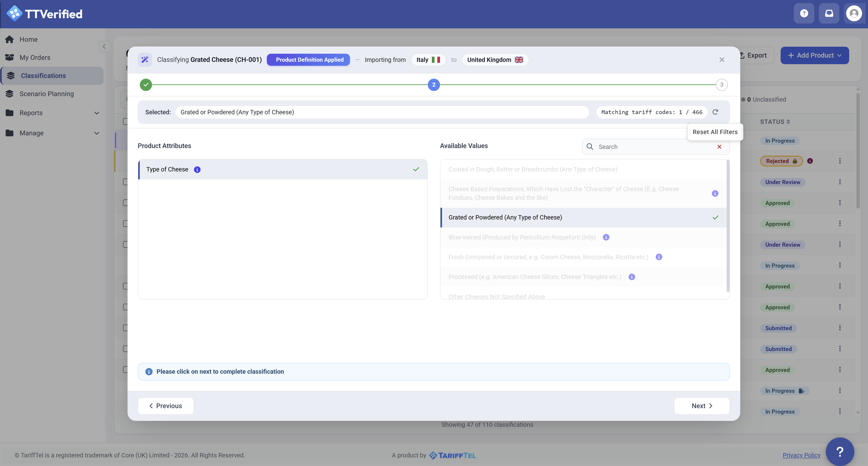Open row menu for first Approved row
Screen dimensions: 868x466
click(840, 203)
